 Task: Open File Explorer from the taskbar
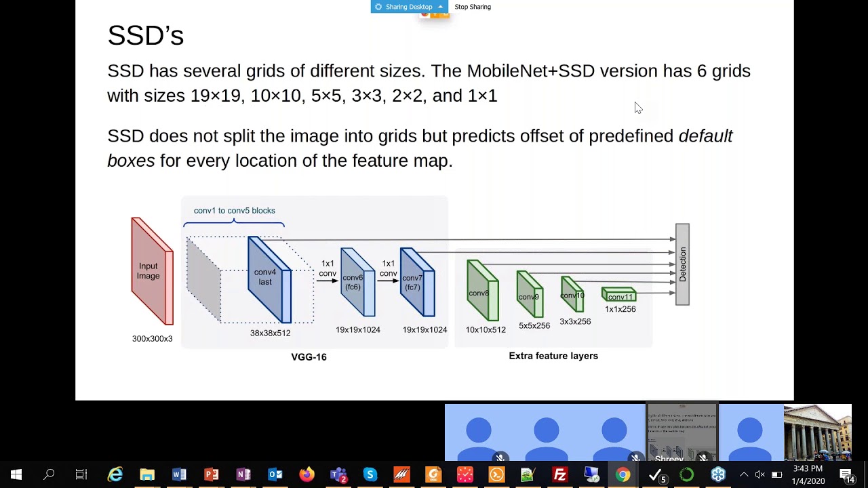point(147,475)
